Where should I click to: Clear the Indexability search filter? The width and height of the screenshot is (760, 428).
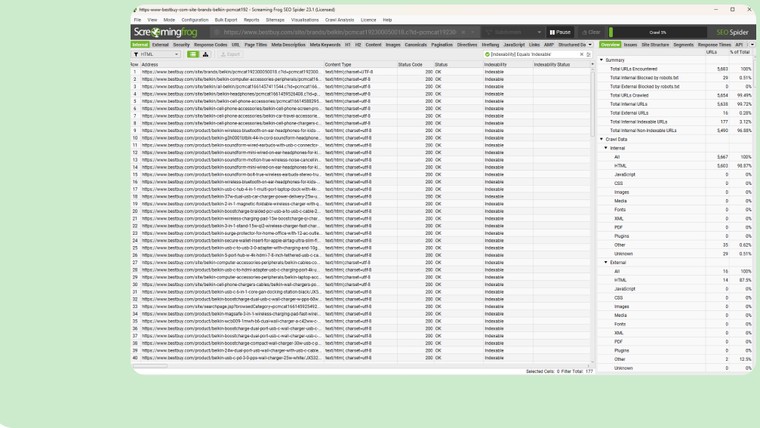click(x=582, y=54)
